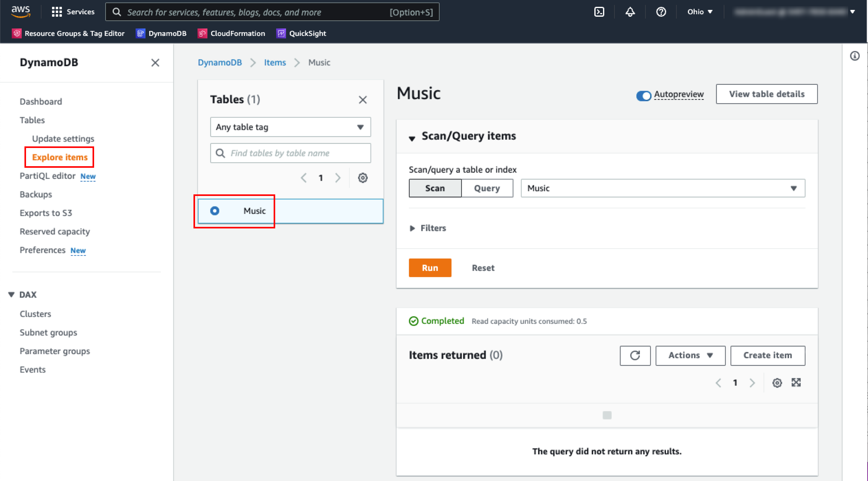Open Tables in the sidebar
The width and height of the screenshot is (868, 481).
coord(32,120)
